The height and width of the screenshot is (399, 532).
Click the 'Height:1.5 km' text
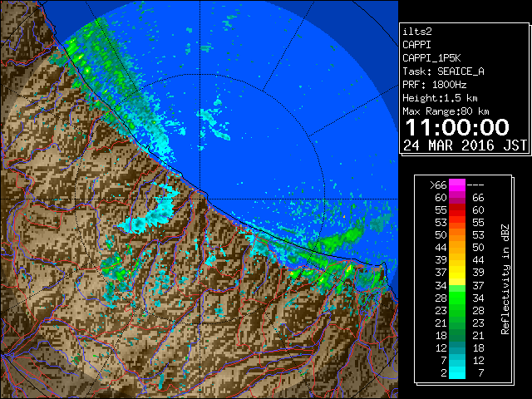click(x=440, y=98)
